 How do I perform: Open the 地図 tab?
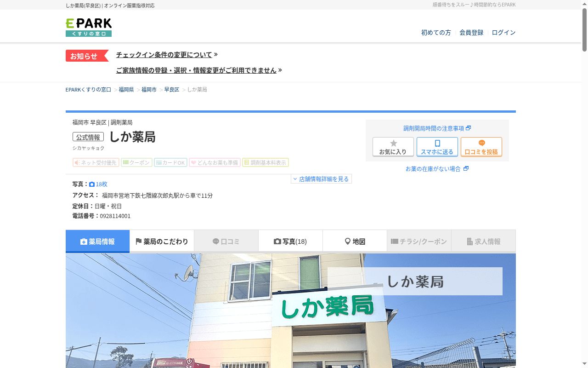coord(355,241)
